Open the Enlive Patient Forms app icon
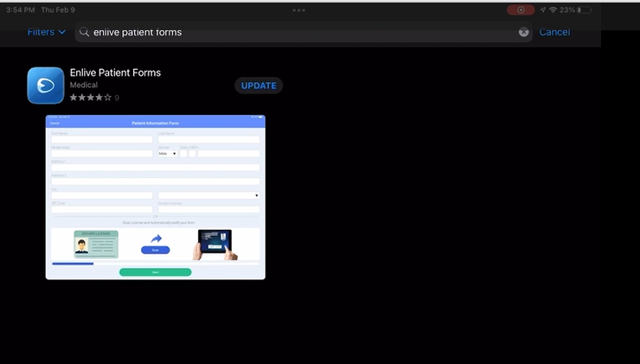The image size is (640, 364). [46, 86]
